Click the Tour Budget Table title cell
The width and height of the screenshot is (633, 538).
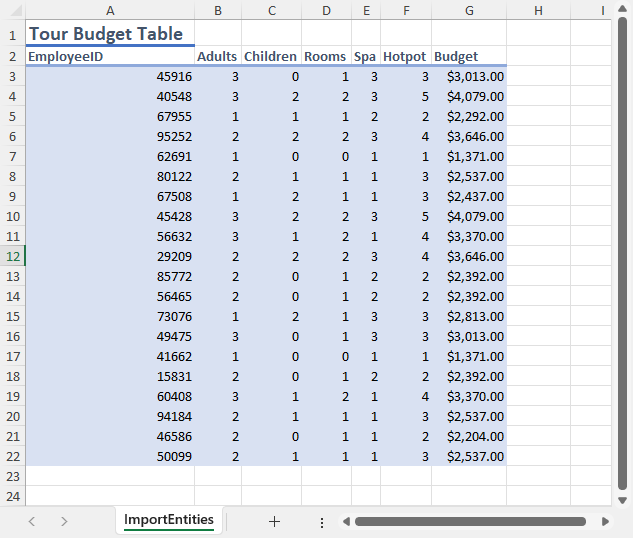point(106,34)
